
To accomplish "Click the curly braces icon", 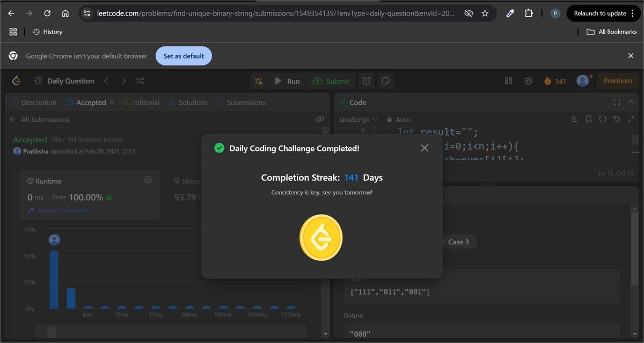I will click(x=602, y=119).
